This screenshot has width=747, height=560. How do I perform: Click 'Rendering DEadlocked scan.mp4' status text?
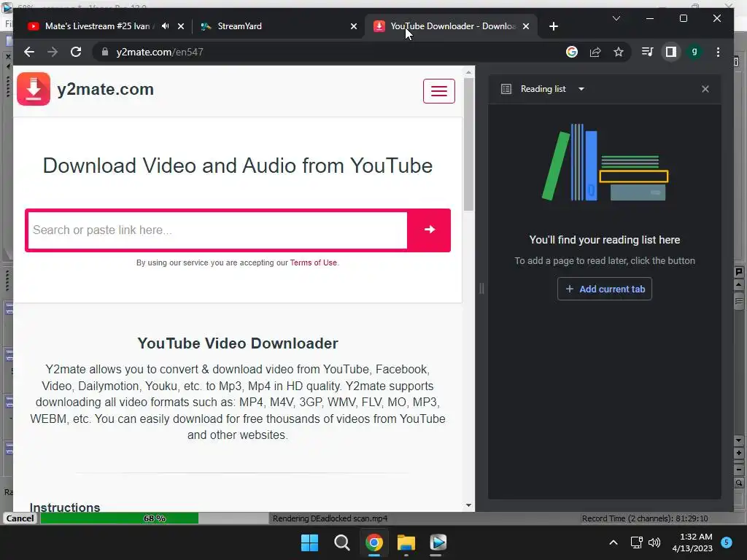tap(330, 518)
